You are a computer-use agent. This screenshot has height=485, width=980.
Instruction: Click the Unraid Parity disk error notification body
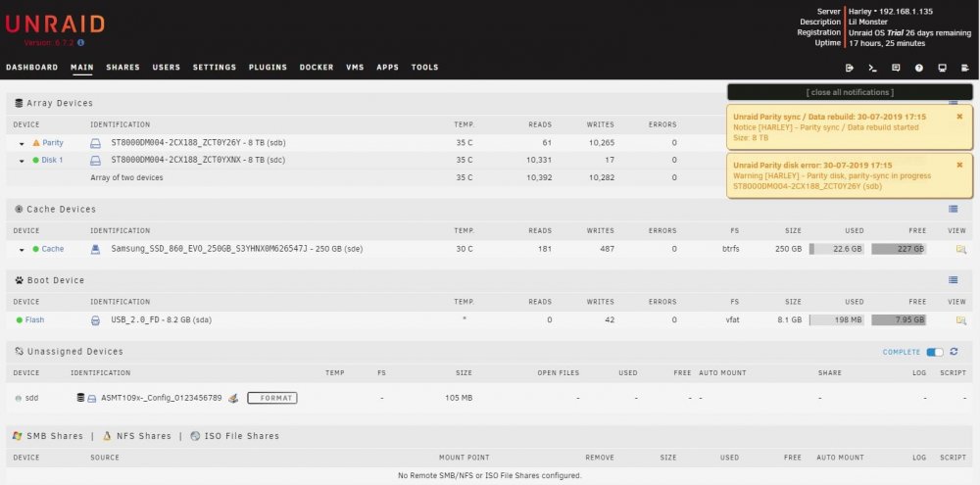point(850,175)
